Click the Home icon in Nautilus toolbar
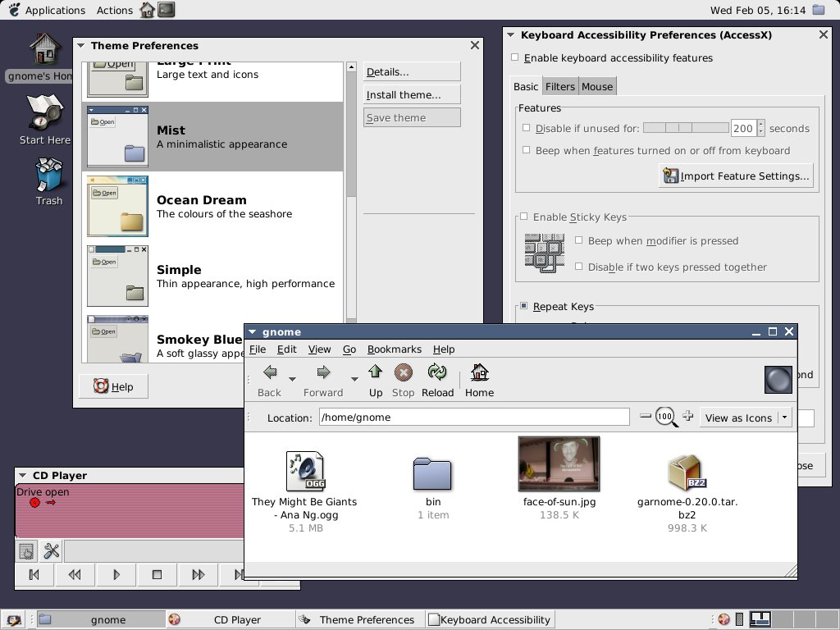Viewport: 840px width, 630px height. click(x=479, y=374)
